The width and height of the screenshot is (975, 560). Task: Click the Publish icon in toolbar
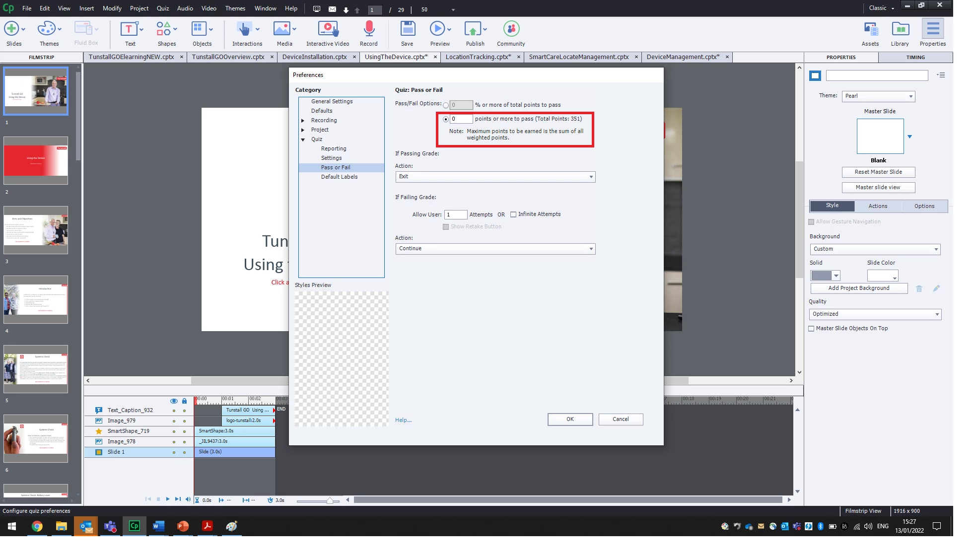pos(472,30)
